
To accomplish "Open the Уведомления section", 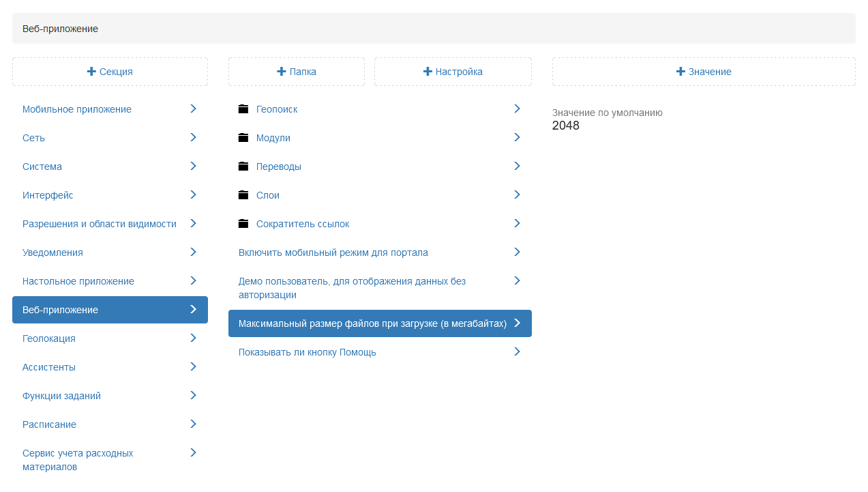I will (53, 252).
